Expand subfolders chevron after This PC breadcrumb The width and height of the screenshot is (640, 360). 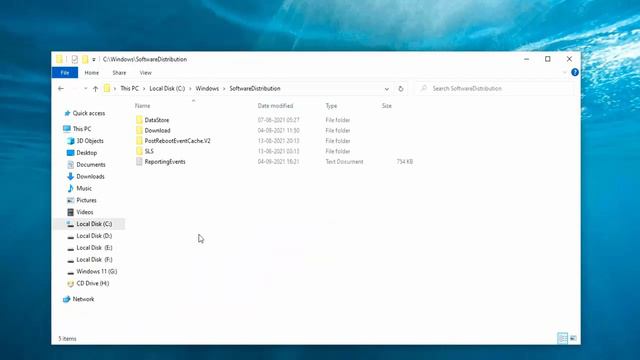(x=144, y=89)
